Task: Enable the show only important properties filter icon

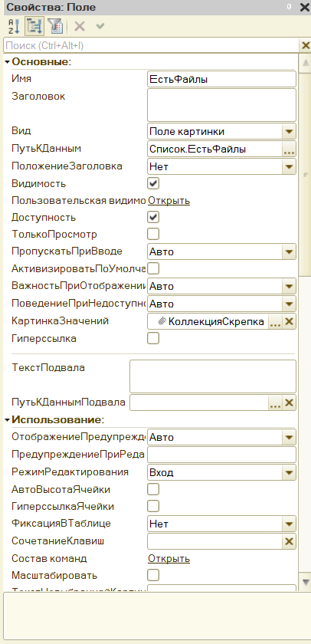Action: [54, 27]
